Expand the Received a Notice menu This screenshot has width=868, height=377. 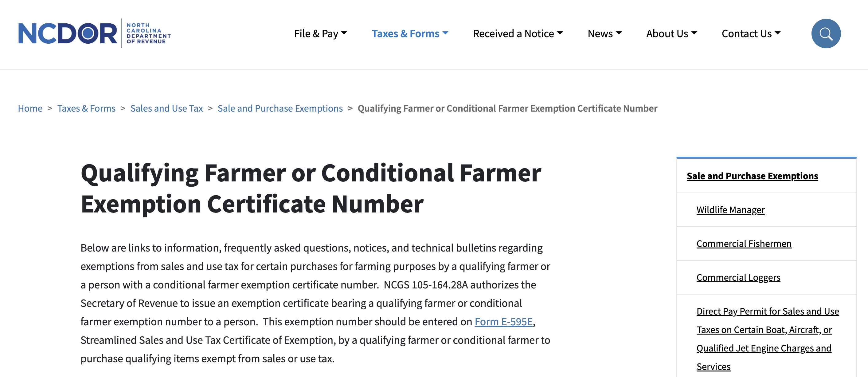click(x=518, y=33)
